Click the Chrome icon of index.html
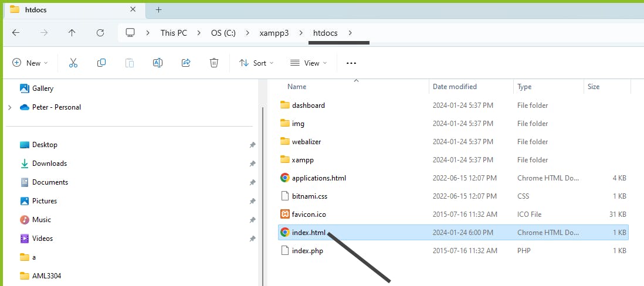 pyautogui.click(x=284, y=233)
